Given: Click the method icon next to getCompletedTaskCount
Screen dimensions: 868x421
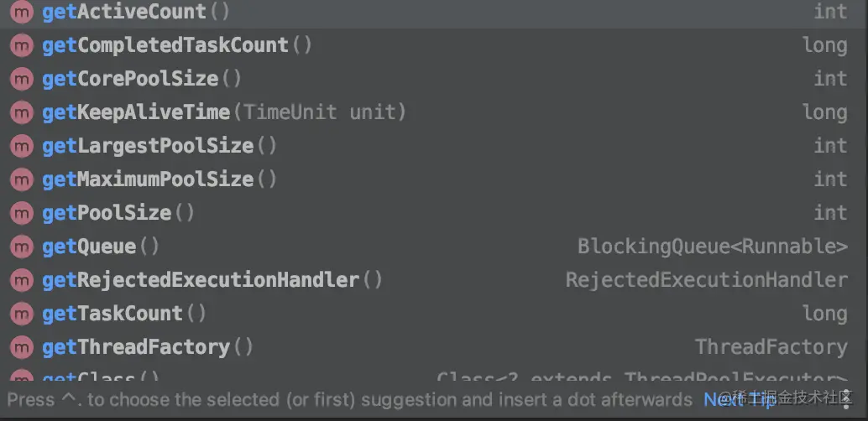Looking at the screenshot, I should (x=21, y=46).
